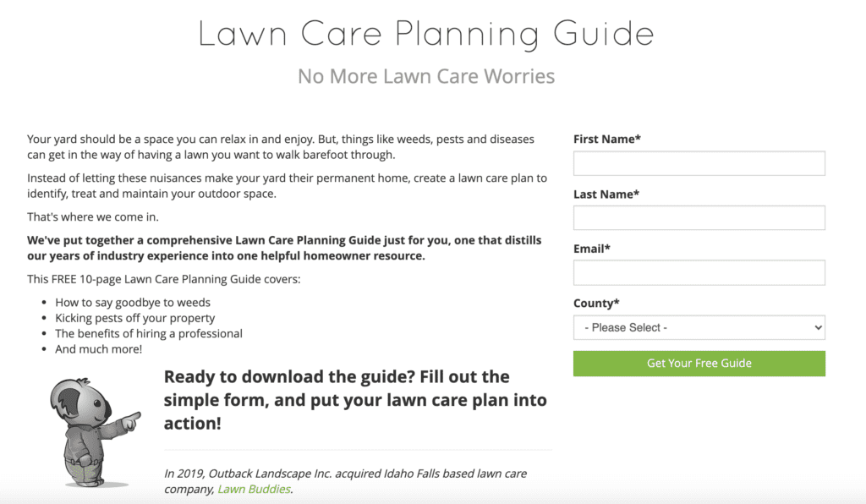The image size is (866, 504).
Task: Click the County field label
Action: coord(596,303)
